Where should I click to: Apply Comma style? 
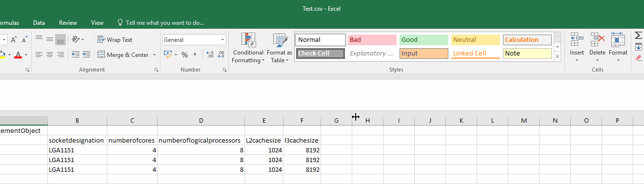coord(195,55)
